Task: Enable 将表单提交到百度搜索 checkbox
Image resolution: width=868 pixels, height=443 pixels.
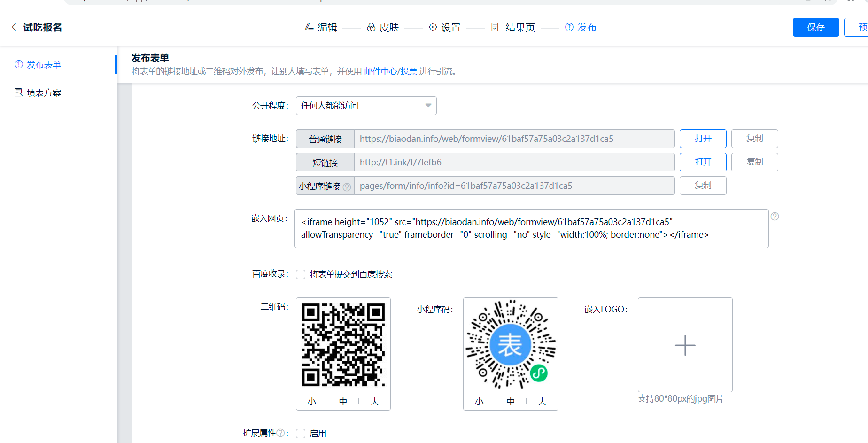Action: 301,274
